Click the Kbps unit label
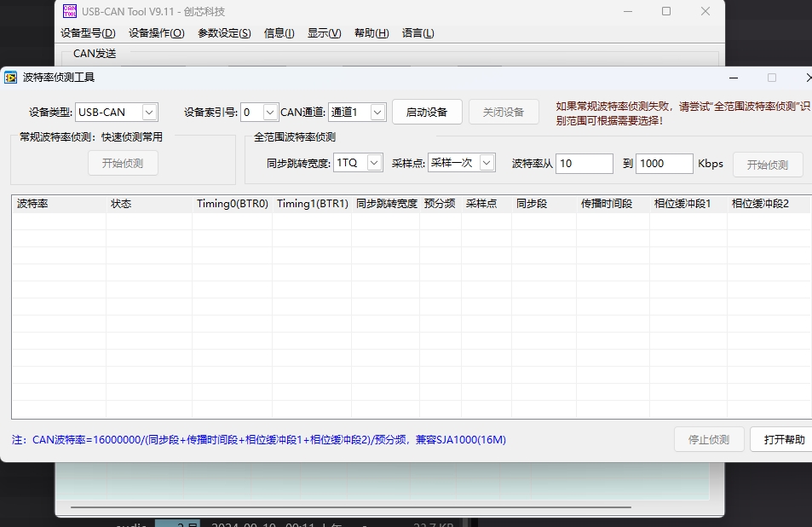 [711, 163]
